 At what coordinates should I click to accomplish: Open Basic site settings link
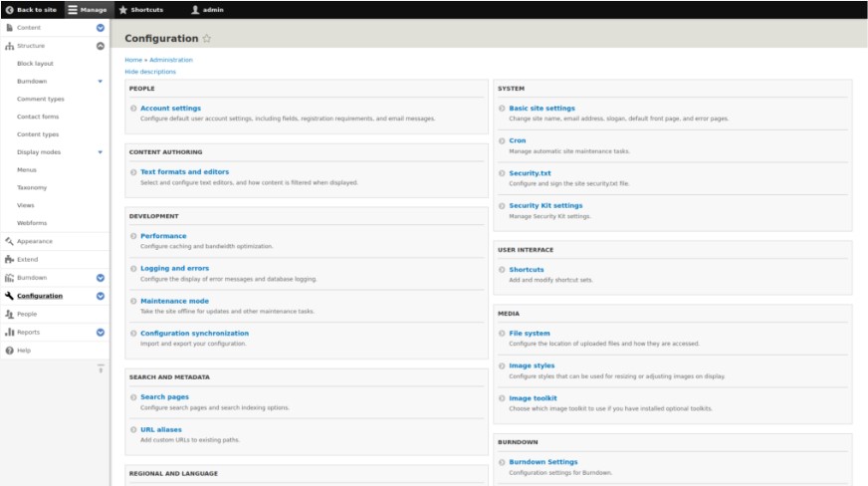point(542,109)
